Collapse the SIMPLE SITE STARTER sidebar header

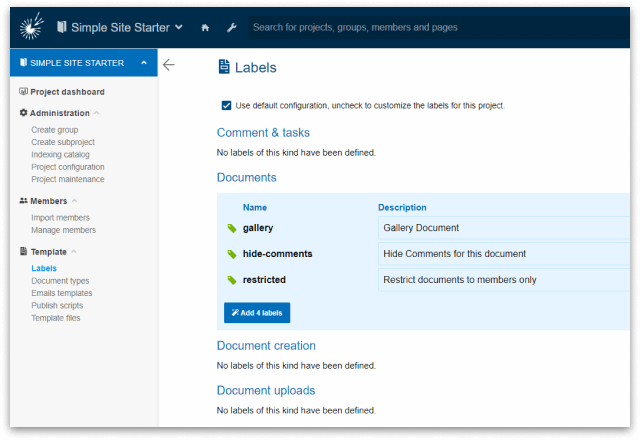[x=143, y=63]
